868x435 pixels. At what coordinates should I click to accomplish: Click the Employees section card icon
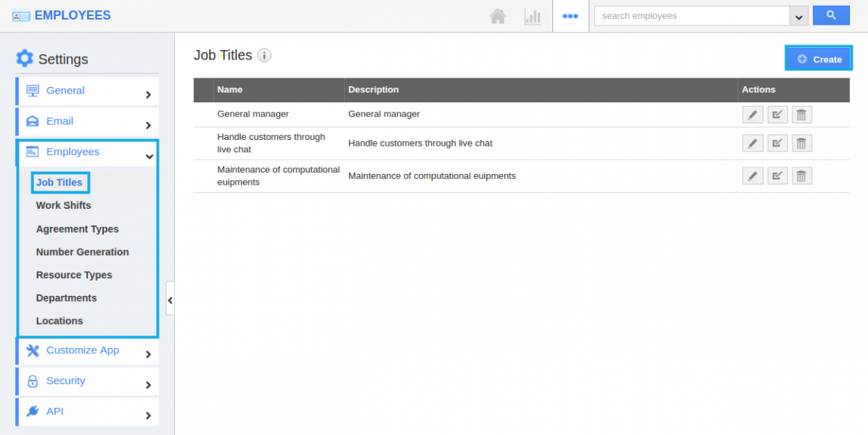tap(33, 152)
